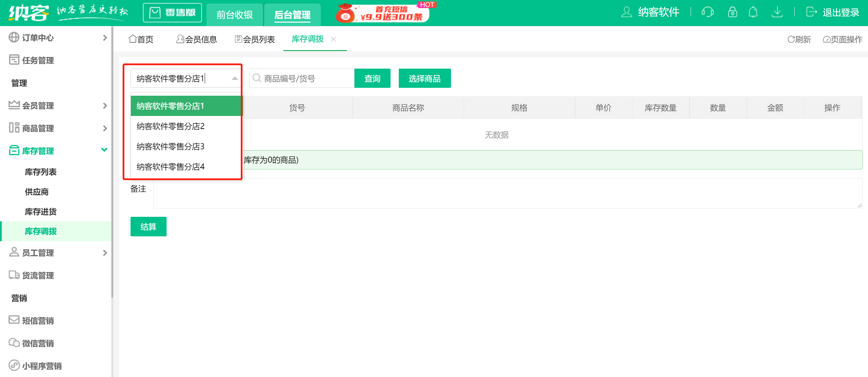Click the 结算 settle button
868x377 pixels.
(148, 226)
